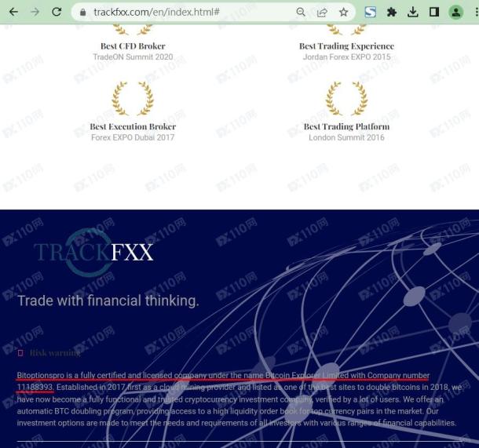The image size is (479, 448).
Task: Open the TRACKFXX footer logo
Action: (x=93, y=252)
